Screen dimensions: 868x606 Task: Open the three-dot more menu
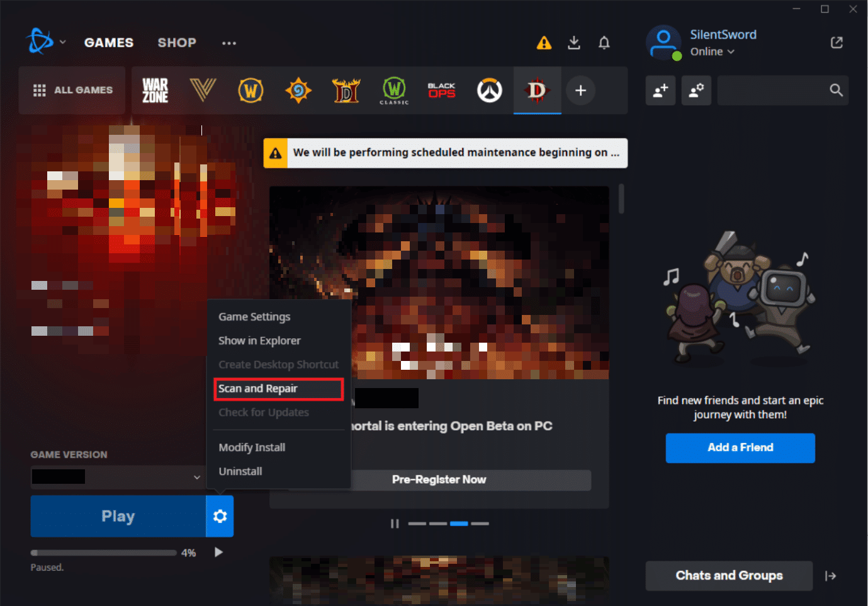click(229, 43)
